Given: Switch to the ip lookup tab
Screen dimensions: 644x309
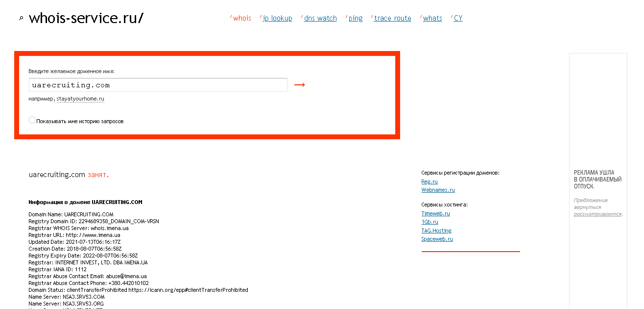Looking at the screenshot, I should point(277,18).
